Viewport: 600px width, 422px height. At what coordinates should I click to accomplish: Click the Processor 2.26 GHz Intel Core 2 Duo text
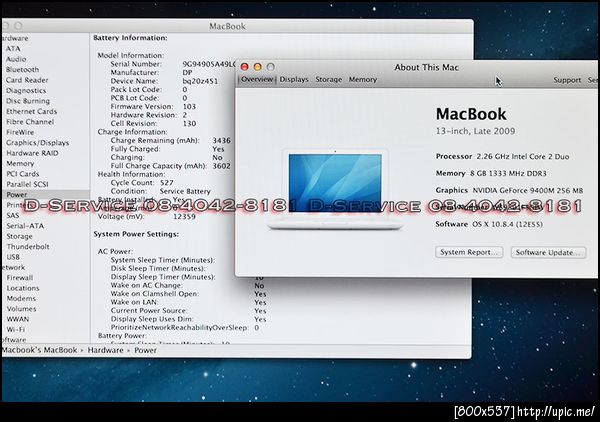(x=502, y=156)
